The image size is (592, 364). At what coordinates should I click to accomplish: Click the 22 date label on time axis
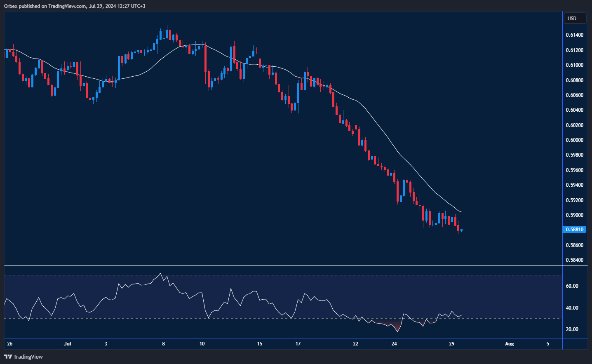click(356, 344)
